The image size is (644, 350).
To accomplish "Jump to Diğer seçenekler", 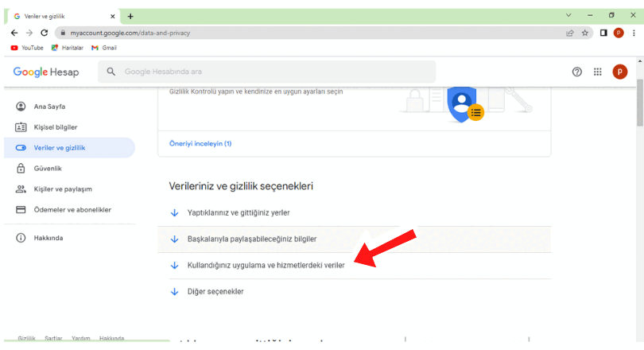I will click(x=355, y=292).
